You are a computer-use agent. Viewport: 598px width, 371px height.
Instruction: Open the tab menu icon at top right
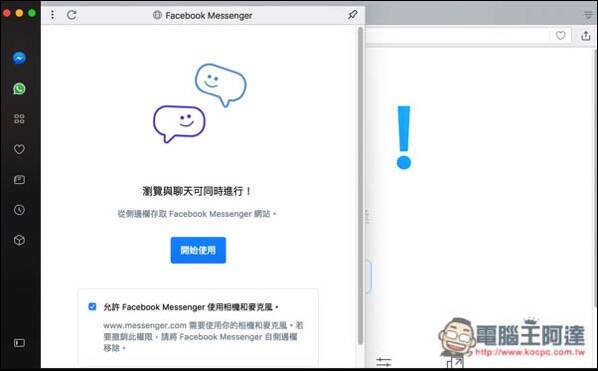point(588,15)
